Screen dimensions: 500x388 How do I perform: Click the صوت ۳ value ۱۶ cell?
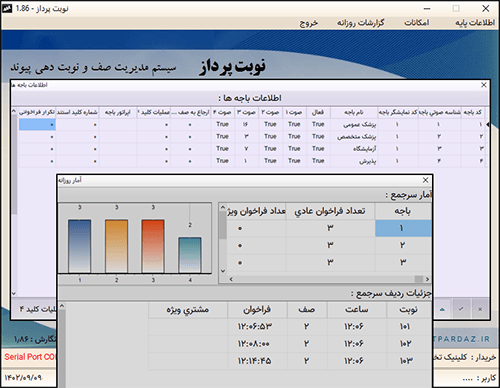tap(246, 124)
